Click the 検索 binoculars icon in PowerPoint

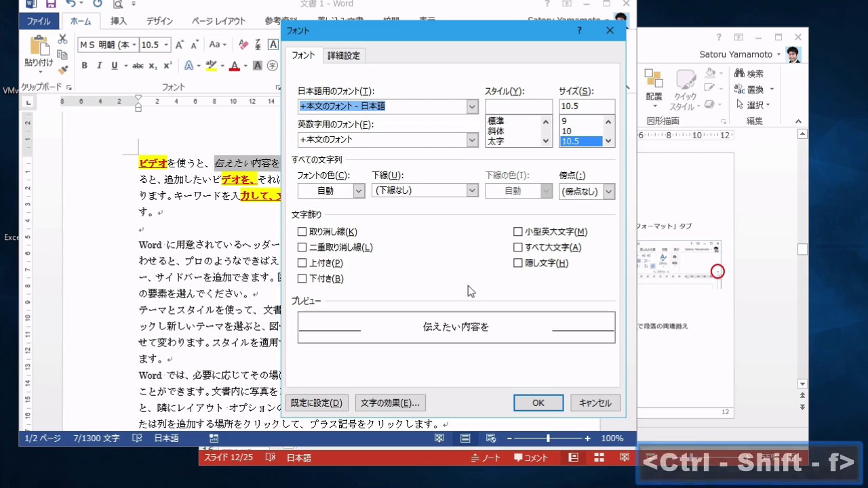pyautogui.click(x=740, y=73)
